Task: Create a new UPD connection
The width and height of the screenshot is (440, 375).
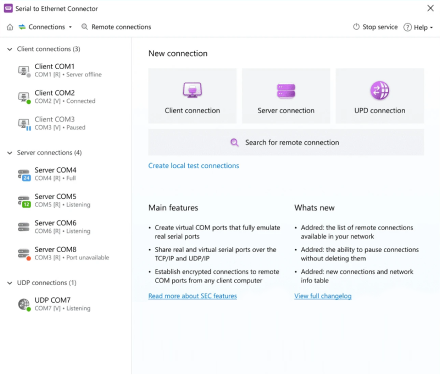Action: [x=380, y=96]
